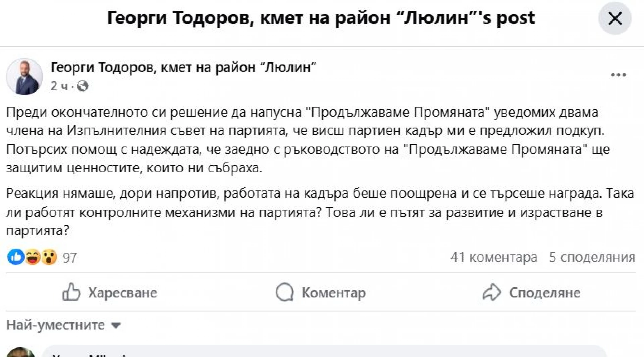Open Георги Тодоров's profile picture

[x=24, y=77]
